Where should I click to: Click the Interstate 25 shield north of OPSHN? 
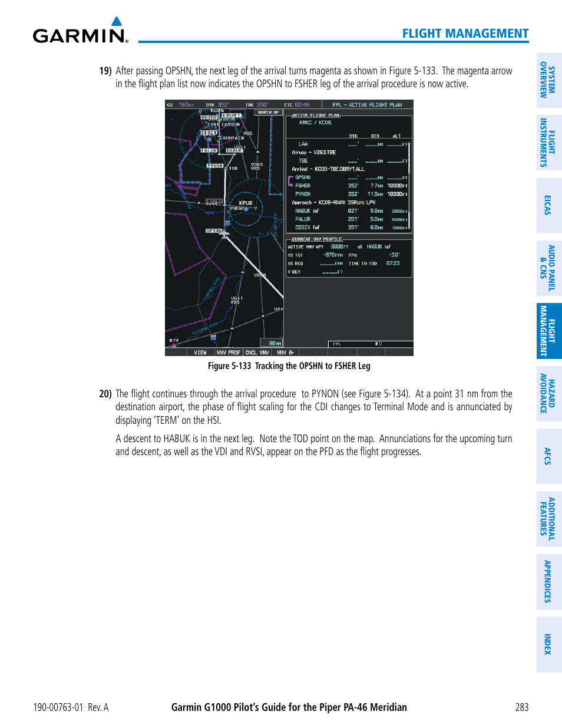227,223
